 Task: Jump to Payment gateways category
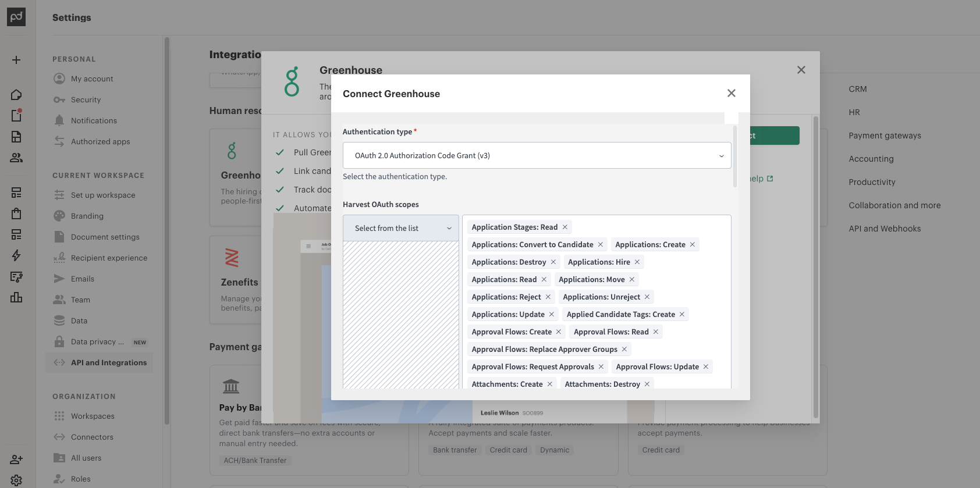[x=885, y=136]
